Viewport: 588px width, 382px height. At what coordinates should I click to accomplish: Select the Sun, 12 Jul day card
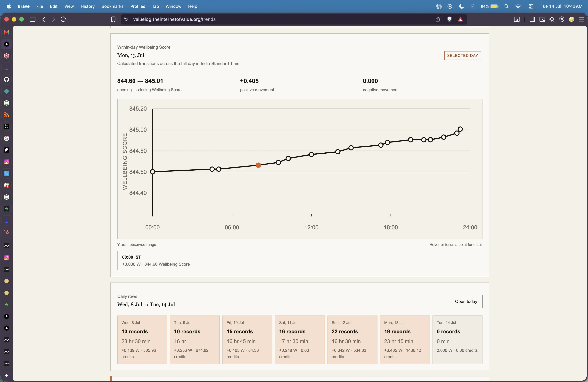click(352, 340)
